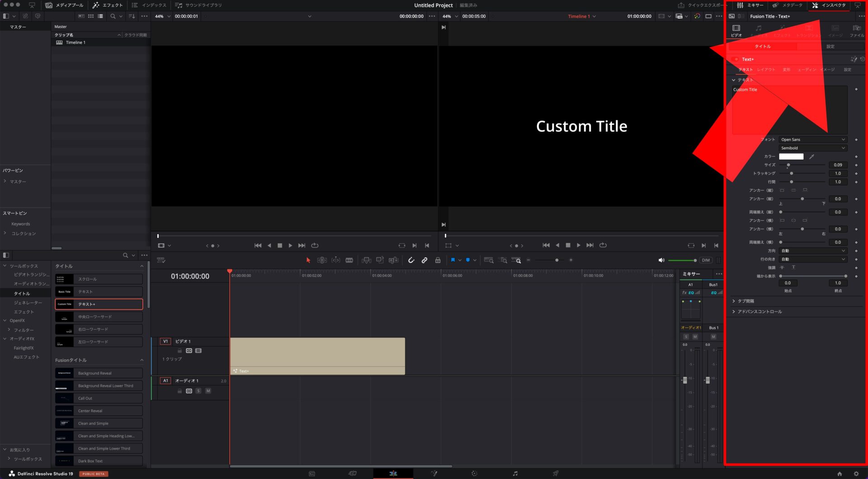
Task: Collapse the Fusionタイトル list
Action: tap(142, 360)
